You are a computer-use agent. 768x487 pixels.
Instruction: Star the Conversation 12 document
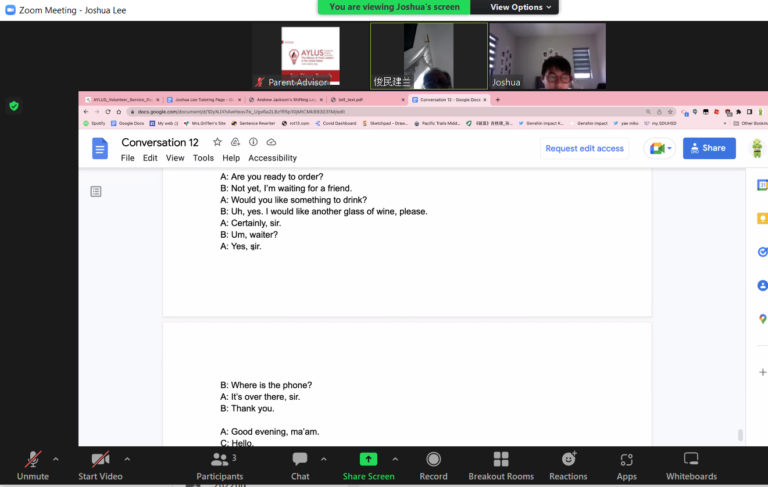(217, 142)
